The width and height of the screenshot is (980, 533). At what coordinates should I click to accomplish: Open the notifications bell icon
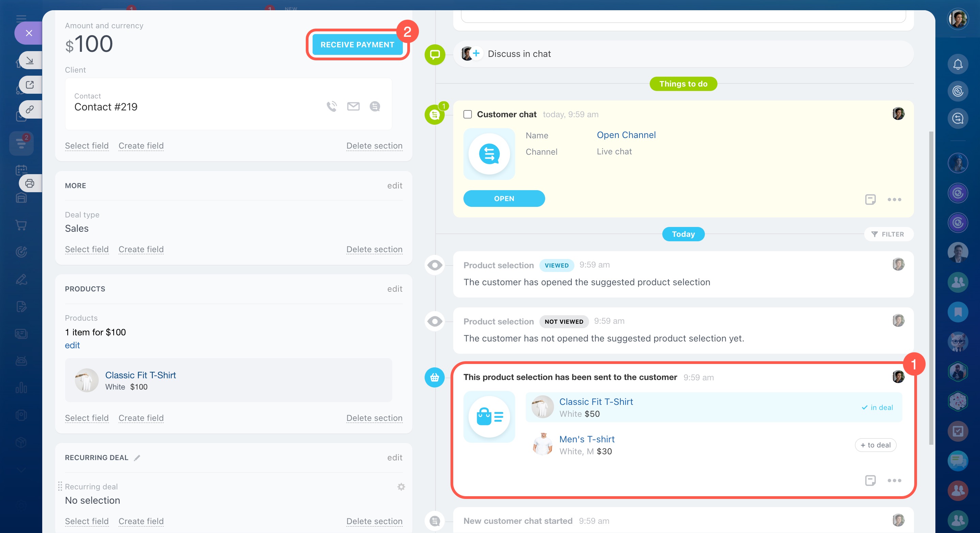click(958, 64)
